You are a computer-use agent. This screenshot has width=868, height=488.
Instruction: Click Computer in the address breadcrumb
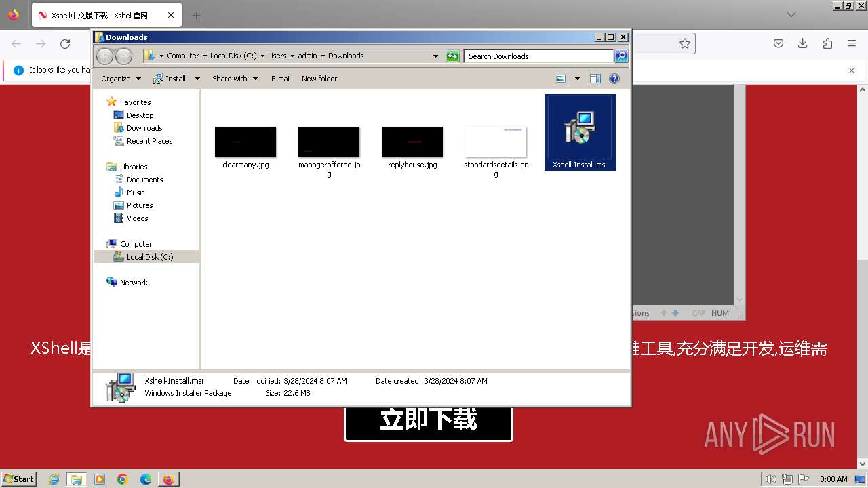[183, 56]
